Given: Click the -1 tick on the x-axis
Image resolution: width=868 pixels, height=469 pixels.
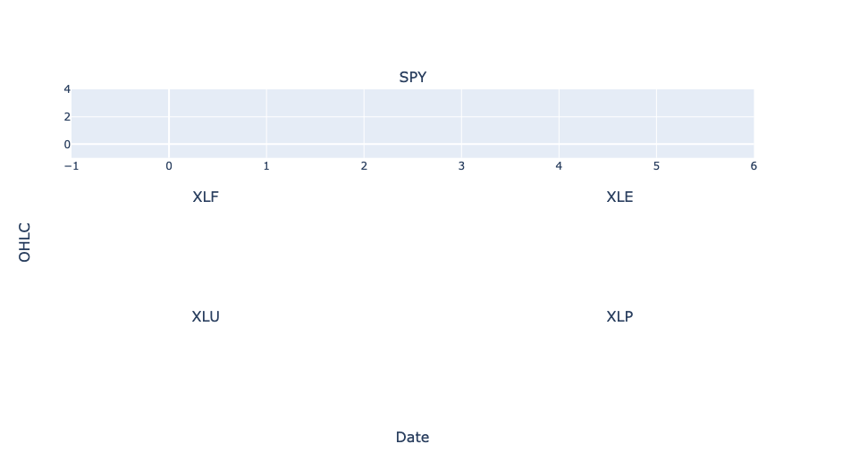Looking at the screenshot, I should (x=72, y=166).
